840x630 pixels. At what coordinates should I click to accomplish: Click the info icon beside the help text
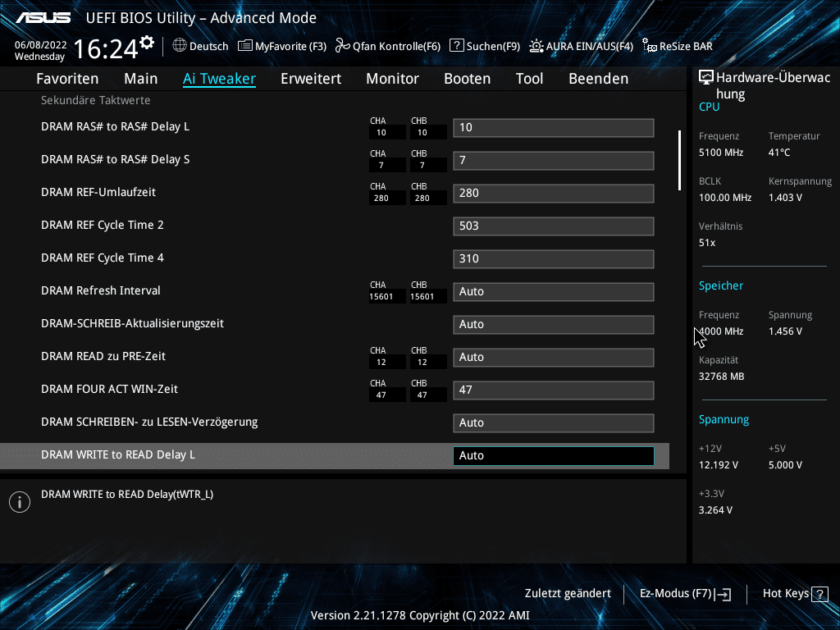pyautogui.click(x=20, y=502)
